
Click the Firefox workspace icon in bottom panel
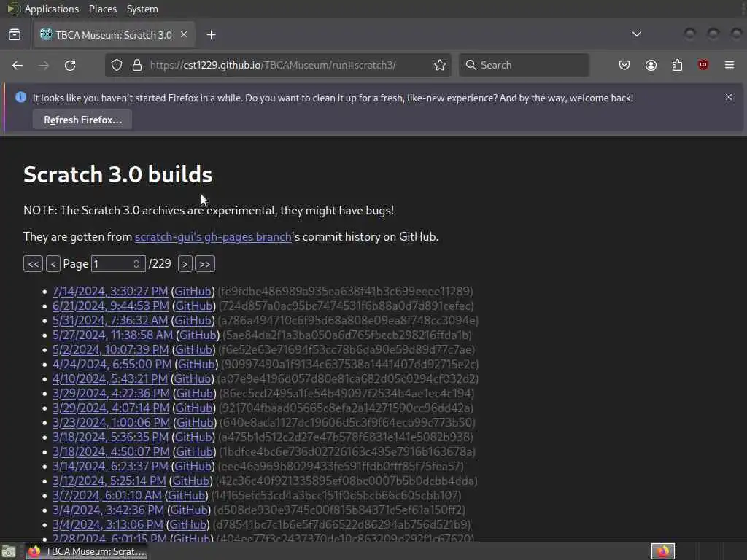663,551
